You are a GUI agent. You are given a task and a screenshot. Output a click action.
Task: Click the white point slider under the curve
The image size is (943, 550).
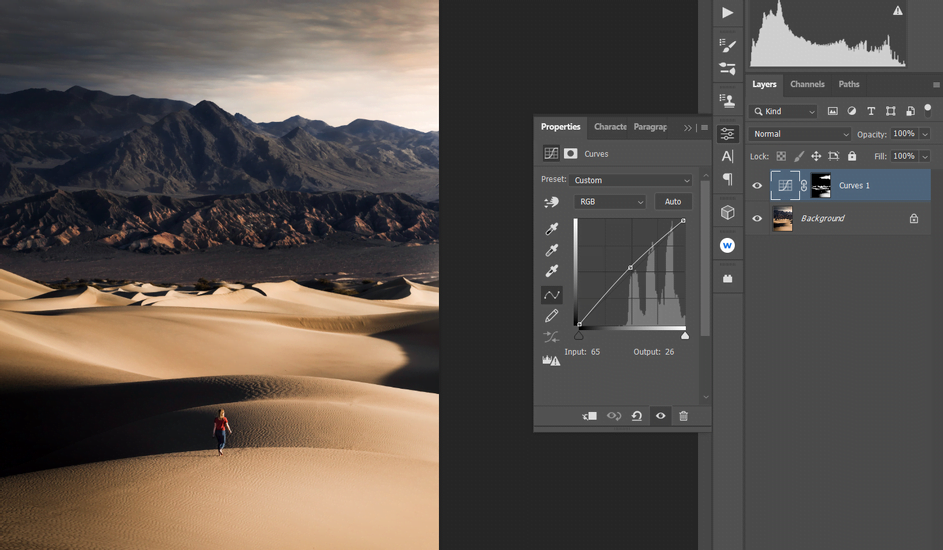(685, 335)
